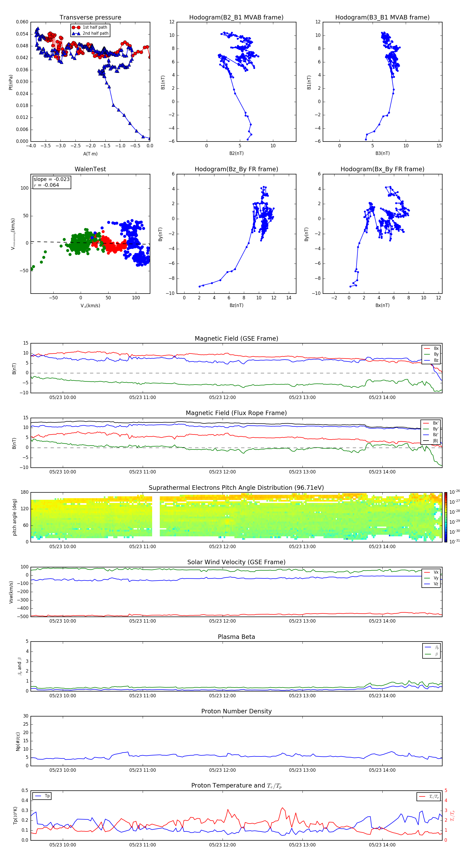Screen dimensions: 473x868
Task: Click 'Bx(nT)' x-axis label
Action: [382, 305]
